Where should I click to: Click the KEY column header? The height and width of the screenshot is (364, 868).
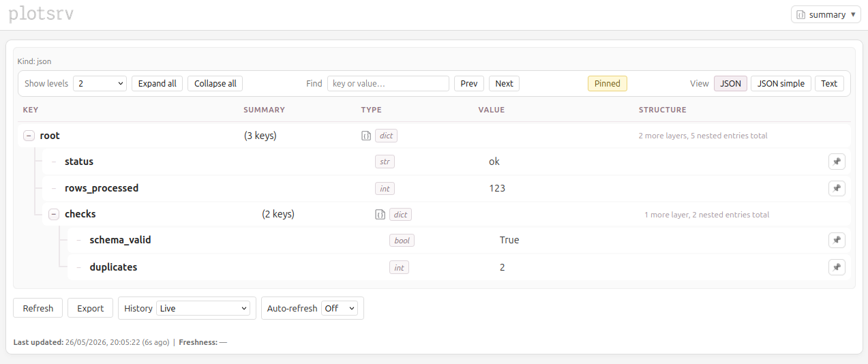click(x=30, y=110)
